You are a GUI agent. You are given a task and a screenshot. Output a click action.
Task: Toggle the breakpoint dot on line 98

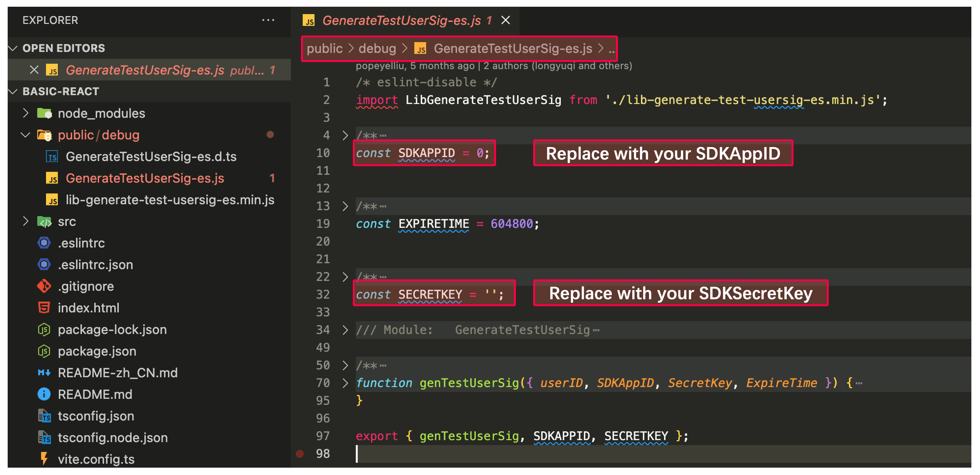300,453
